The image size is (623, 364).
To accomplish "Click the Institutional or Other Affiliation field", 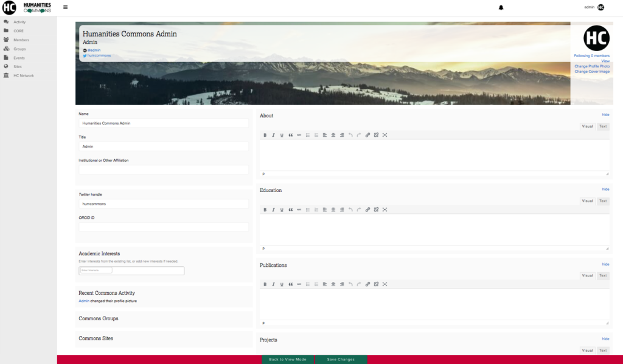I will coord(164,170).
